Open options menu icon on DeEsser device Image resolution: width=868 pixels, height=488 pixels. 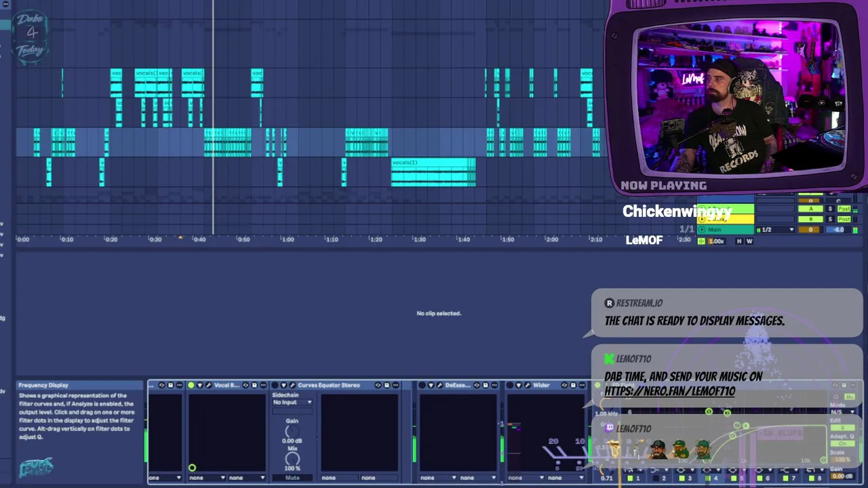tap(494, 385)
